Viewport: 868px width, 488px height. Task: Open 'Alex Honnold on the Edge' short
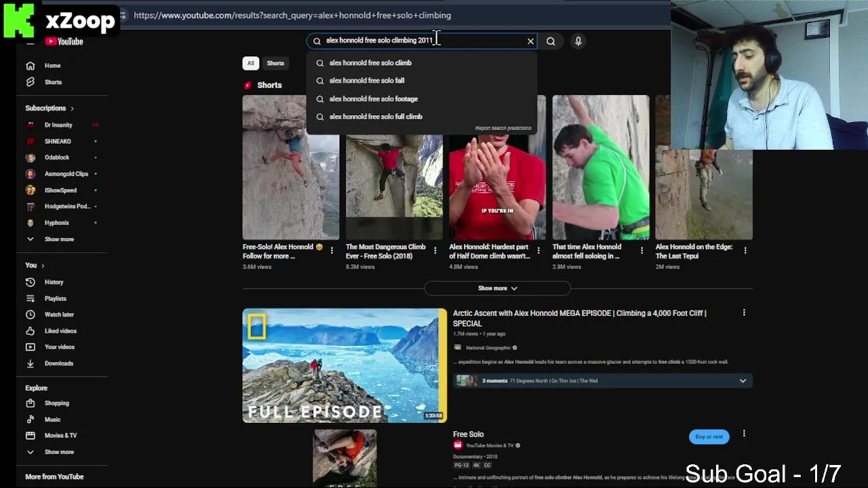(704, 195)
